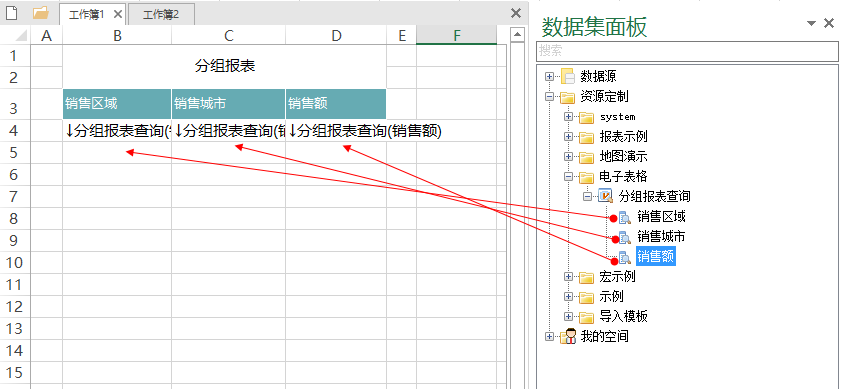Click the 销售区域 field icon
This screenshot has height=389, width=842.
(625, 217)
